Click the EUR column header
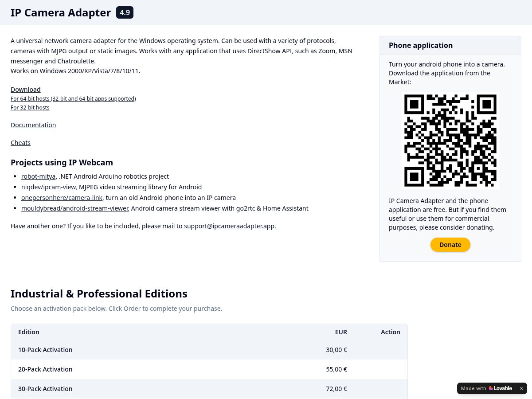The width and height of the screenshot is (532, 399). click(341, 332)
